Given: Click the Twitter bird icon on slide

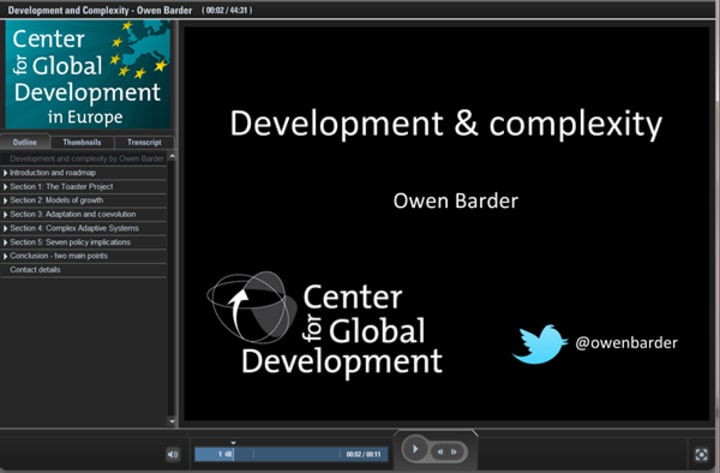Looking at the screenshot, I should [x=540, y=344].
